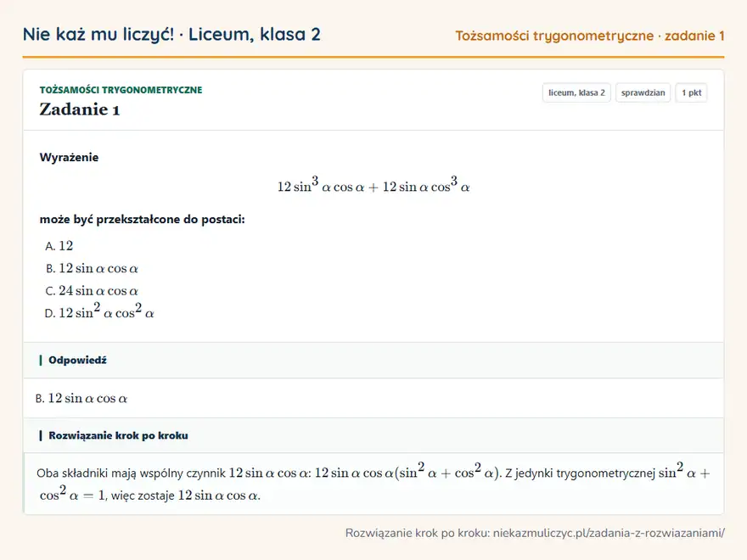The image size is (747, 560).
Task: Click the 'Wyrażenie' label
Action: [69, 158]
